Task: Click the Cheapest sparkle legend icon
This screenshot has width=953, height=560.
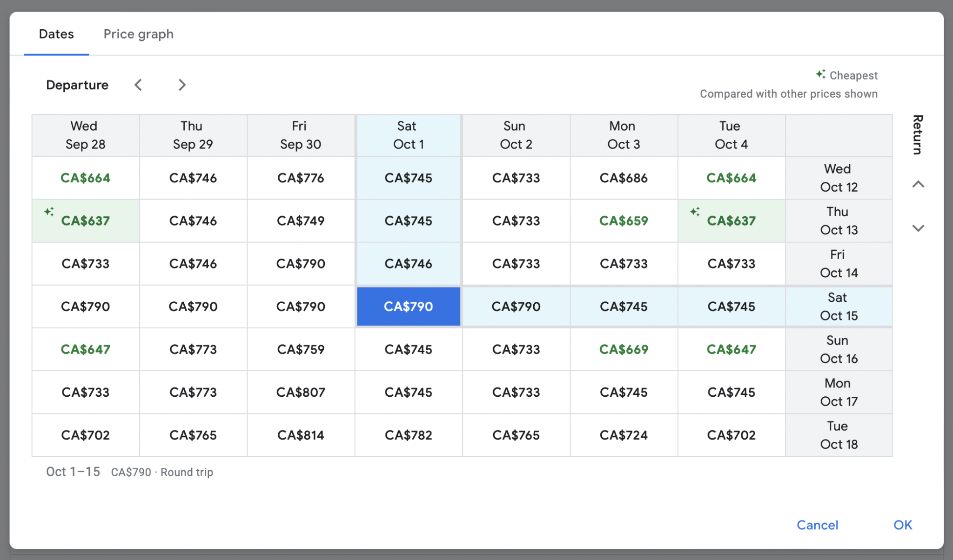Action: [820, 74]
